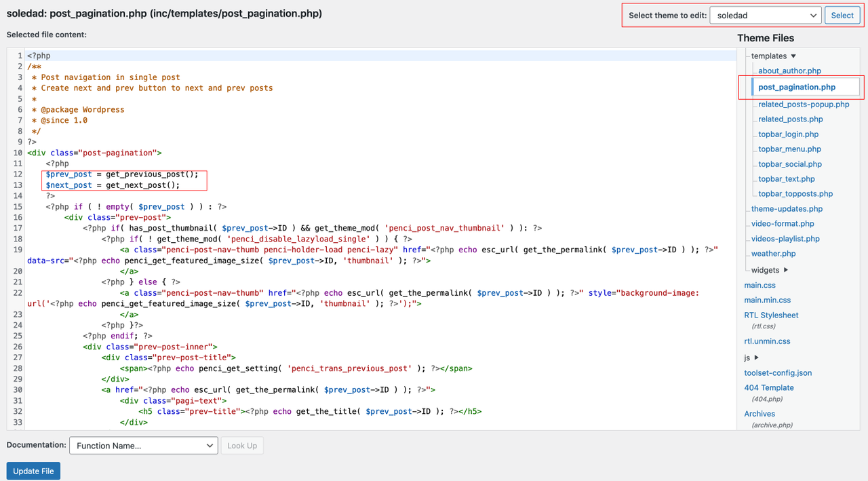Click the div class="prev-post" line
Viewport: 868px width, 481px height.
(117, 217)
